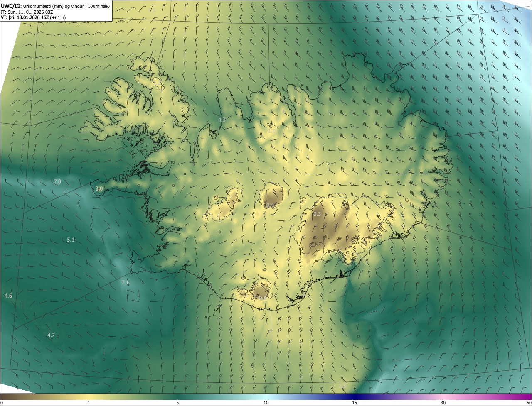
Task: Click the 5.1 value label over the sea
Action: tap(71, 240)
